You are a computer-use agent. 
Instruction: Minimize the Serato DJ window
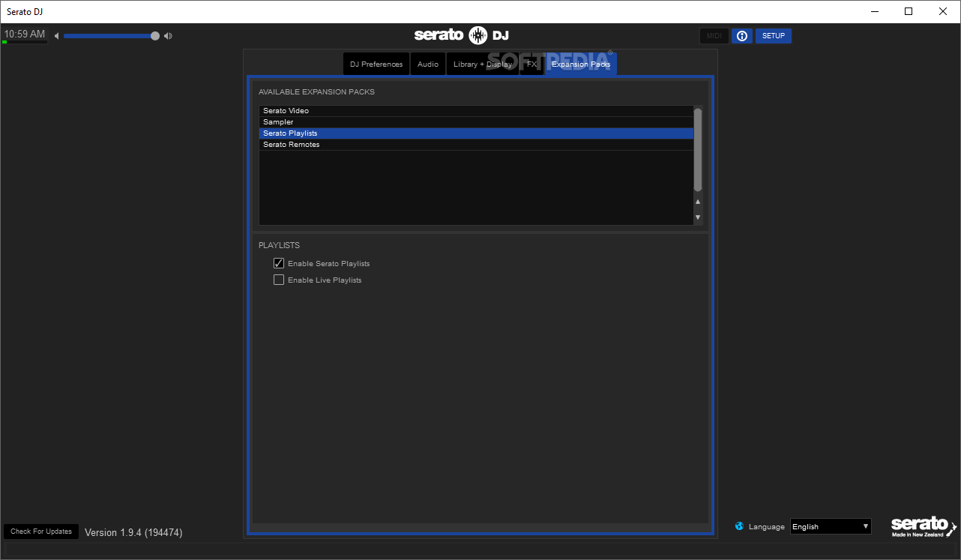click(x=874, y=11)
